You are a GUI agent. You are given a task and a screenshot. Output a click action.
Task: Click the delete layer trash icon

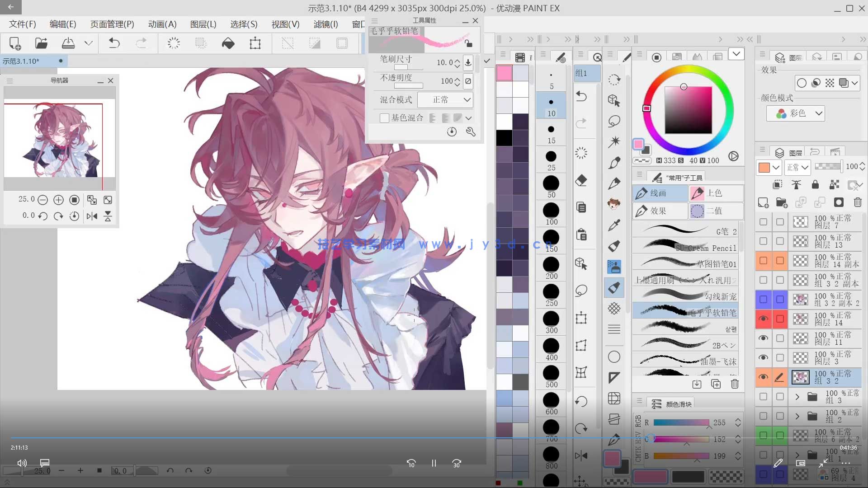858,202
